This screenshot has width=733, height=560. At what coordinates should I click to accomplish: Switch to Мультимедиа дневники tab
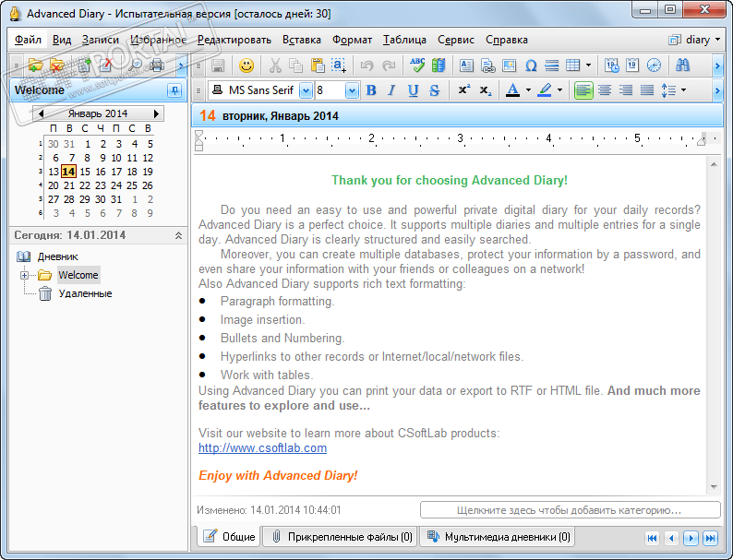[499, 537]
